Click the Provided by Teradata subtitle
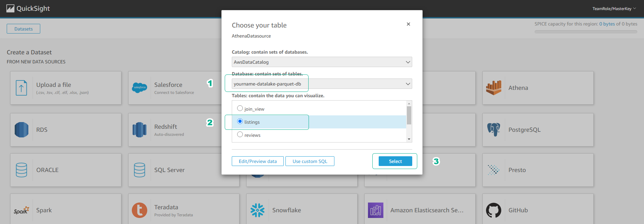Image resolution: width=644 pixels, height=224 pixels. (x=173, y=215)
